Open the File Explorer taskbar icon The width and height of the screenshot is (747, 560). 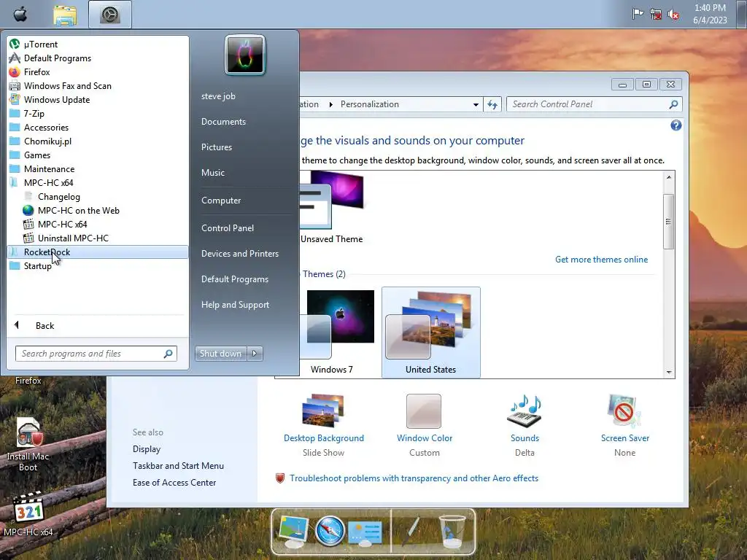tap(65, 15)
